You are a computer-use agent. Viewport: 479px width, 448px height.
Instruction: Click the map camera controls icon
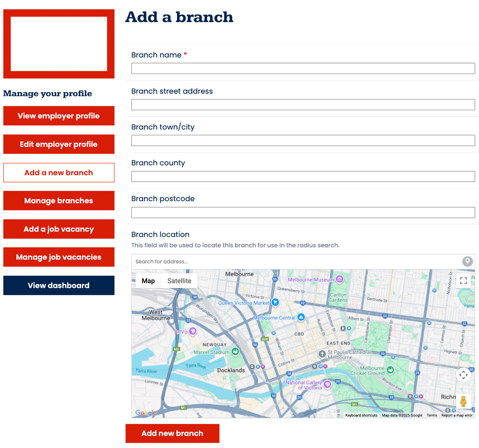463,375
